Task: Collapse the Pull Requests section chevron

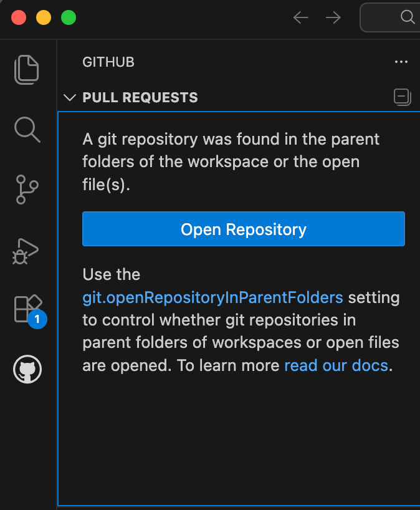Action: pos(70,97)
